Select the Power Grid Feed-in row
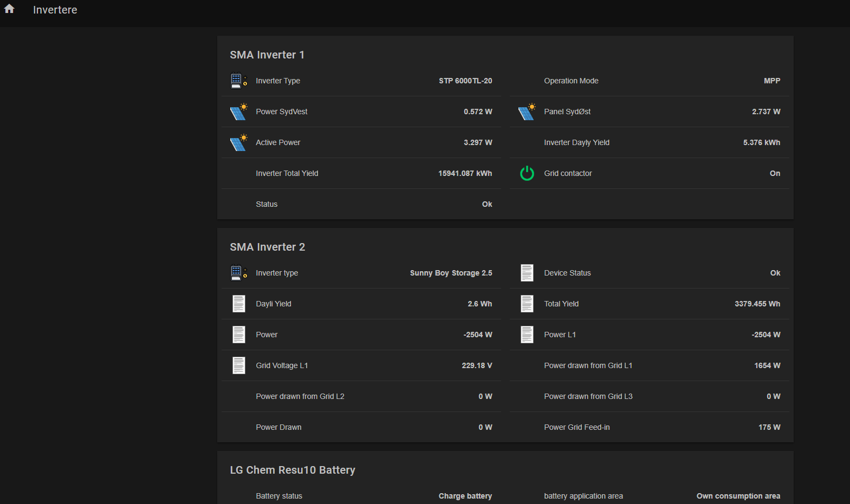This screenshot has width=850, height=504. (649, 427)
